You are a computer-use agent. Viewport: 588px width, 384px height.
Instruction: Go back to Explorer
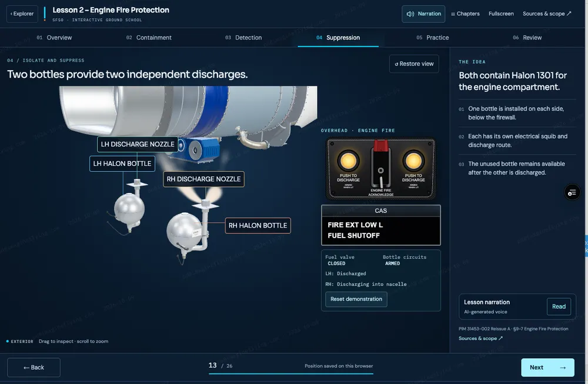pos(22,14)
